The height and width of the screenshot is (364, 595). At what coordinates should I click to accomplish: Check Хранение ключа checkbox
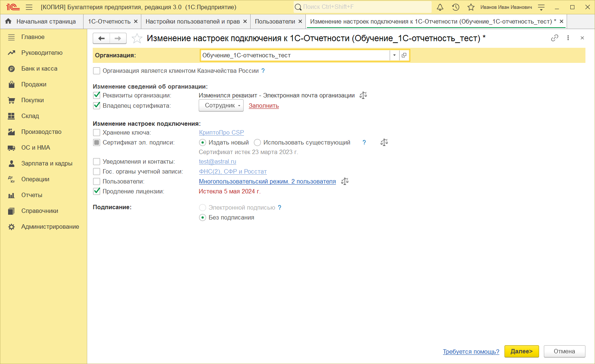tap(97, 132)
